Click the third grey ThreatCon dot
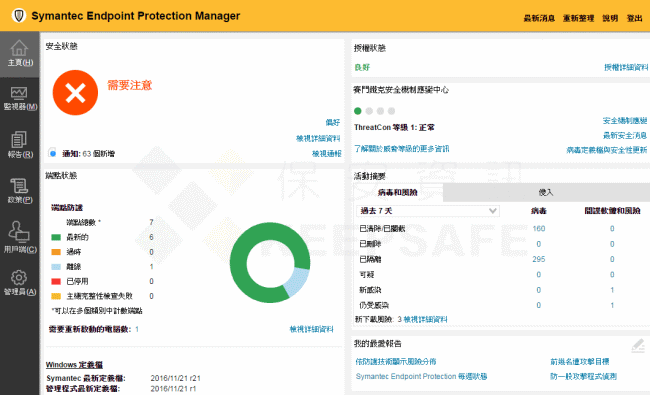 click(380, 111)
